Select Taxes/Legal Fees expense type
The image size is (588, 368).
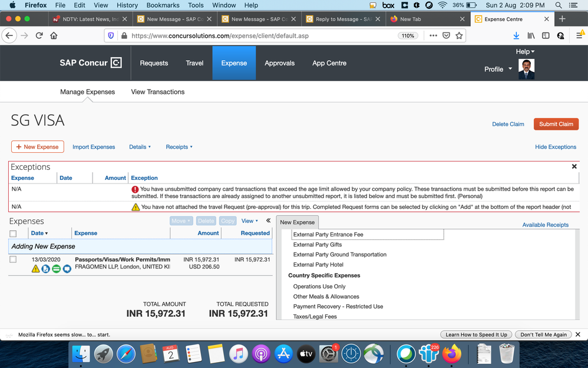pyautogui.click(x=315, y=317)
